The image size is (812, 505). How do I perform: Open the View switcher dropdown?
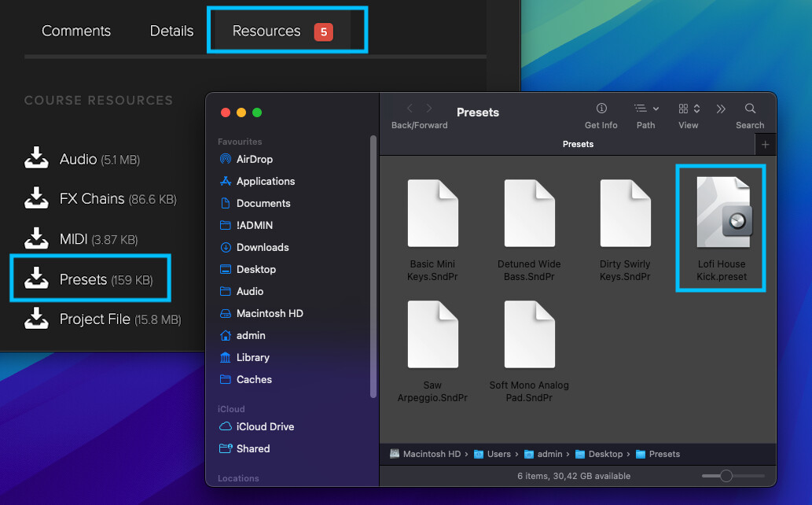(689, 109)
